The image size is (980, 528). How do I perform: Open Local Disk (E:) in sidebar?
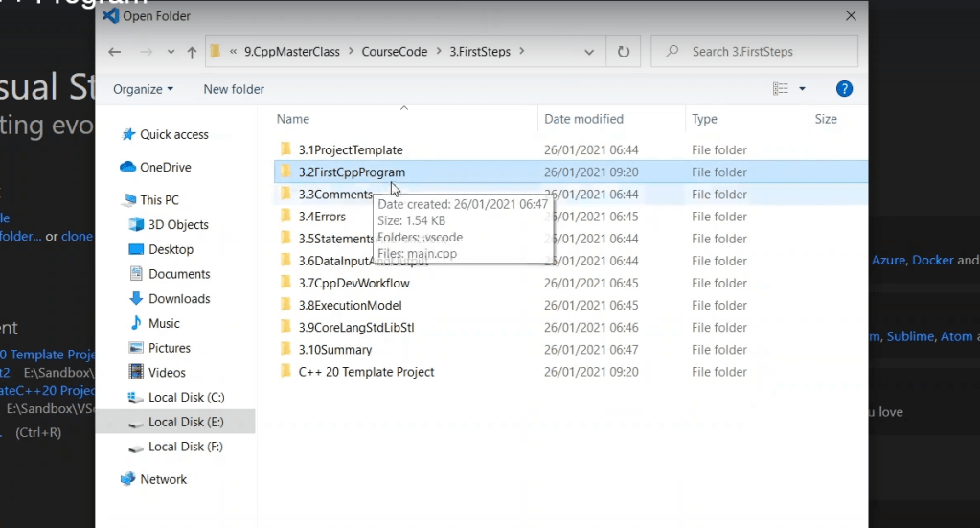(186, 422)
